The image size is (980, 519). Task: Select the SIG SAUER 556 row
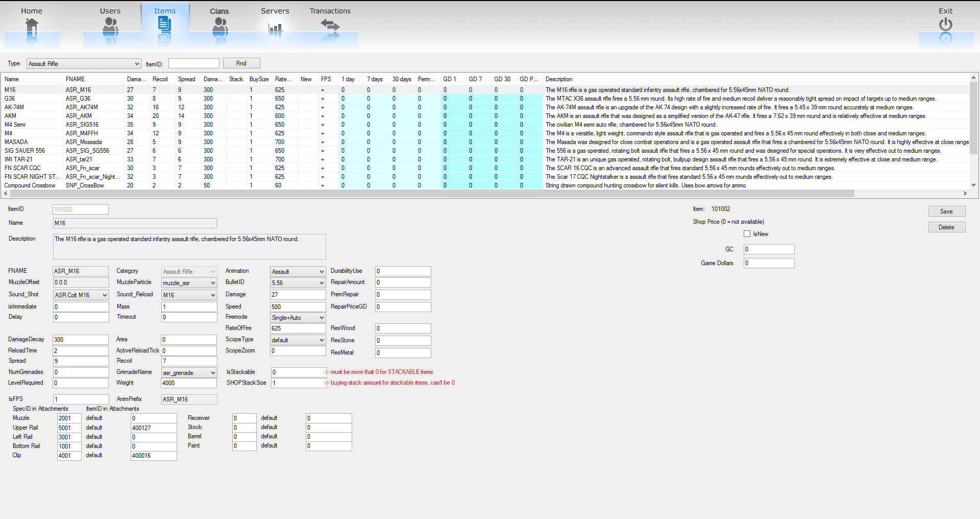(485, 151)
